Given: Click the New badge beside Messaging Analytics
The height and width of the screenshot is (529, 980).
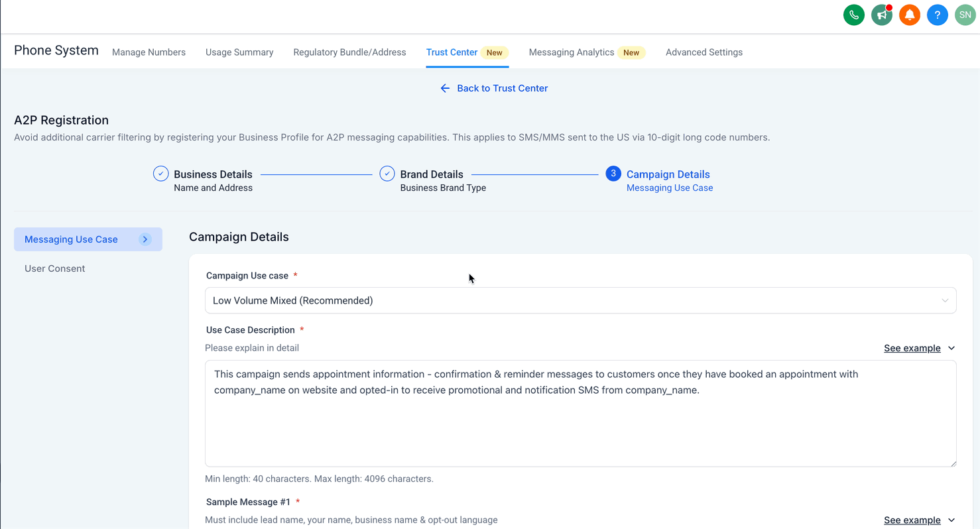Looking at the screenshot, I should (631, 52).
